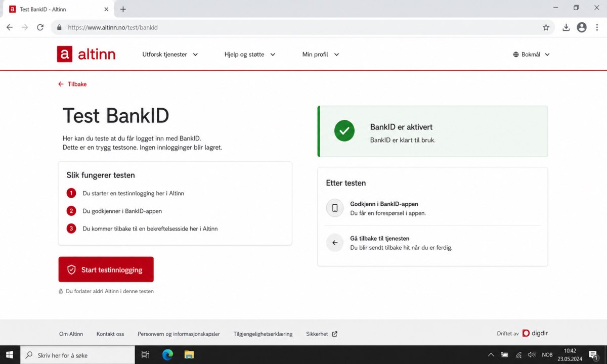This screenshot has width=607, height=364.
Task: Go back via the Tilbake link
Action: tap(72, 84)
